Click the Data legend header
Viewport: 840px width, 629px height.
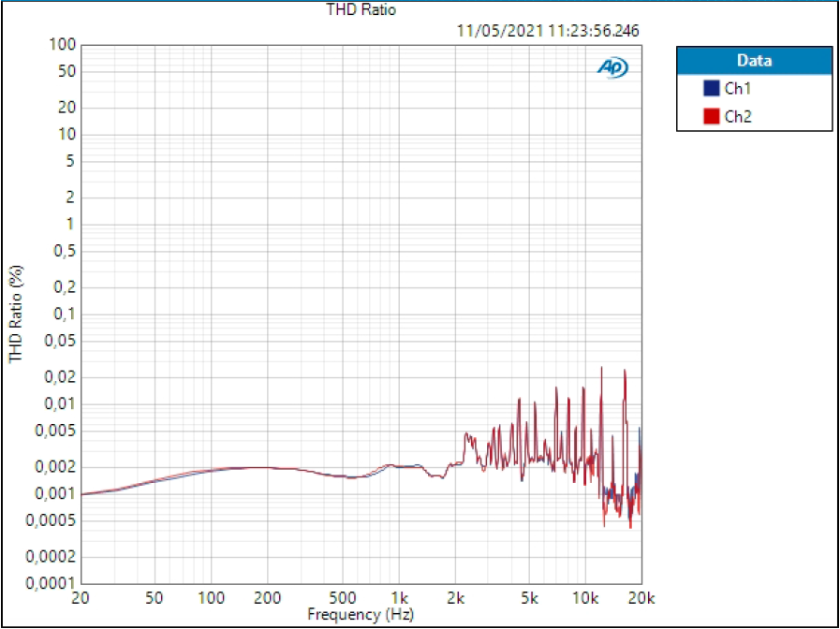[x=754, y=61]
